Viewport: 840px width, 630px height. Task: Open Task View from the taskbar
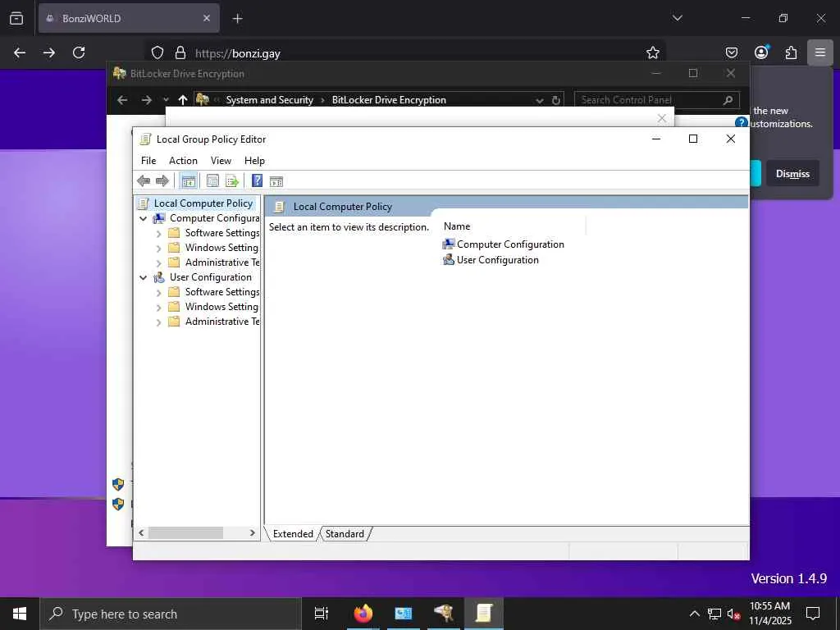(322, 614)
